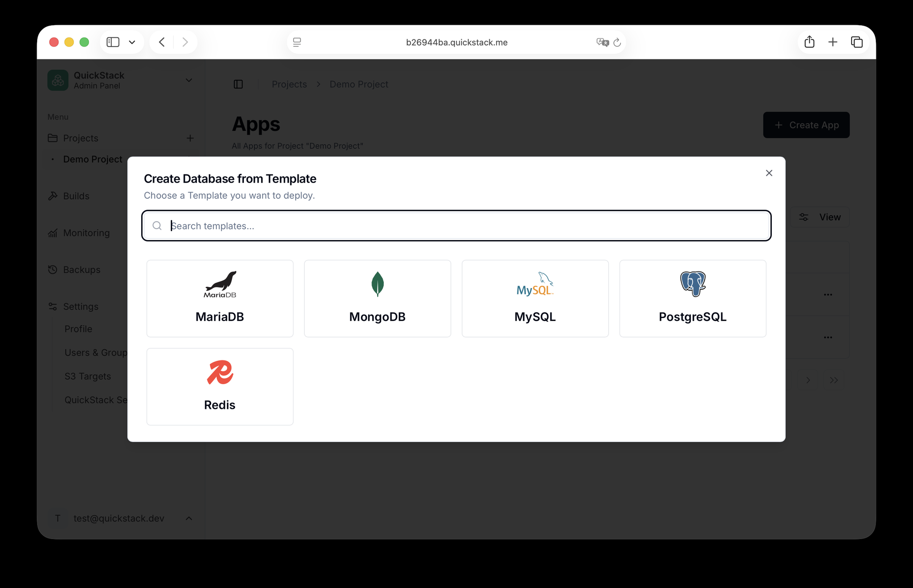Click the View settings sliders icon

click(x=804, y=217)
